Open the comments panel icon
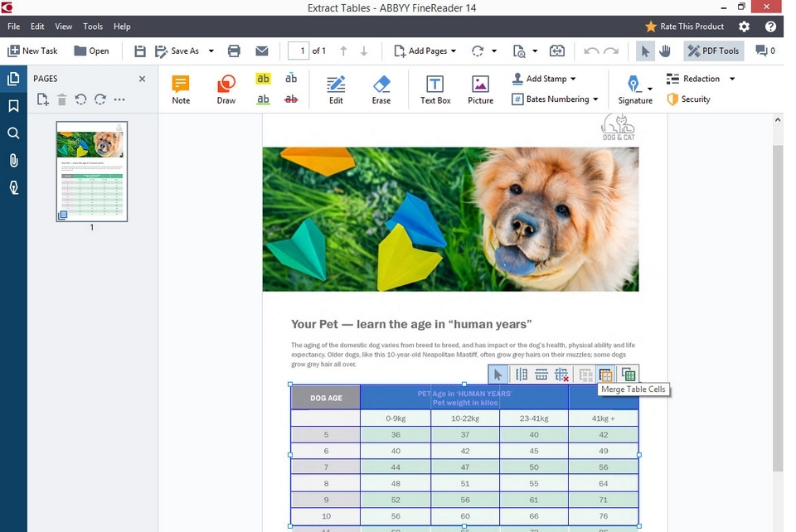Screen dimensions: 796x532 [765, 51]
